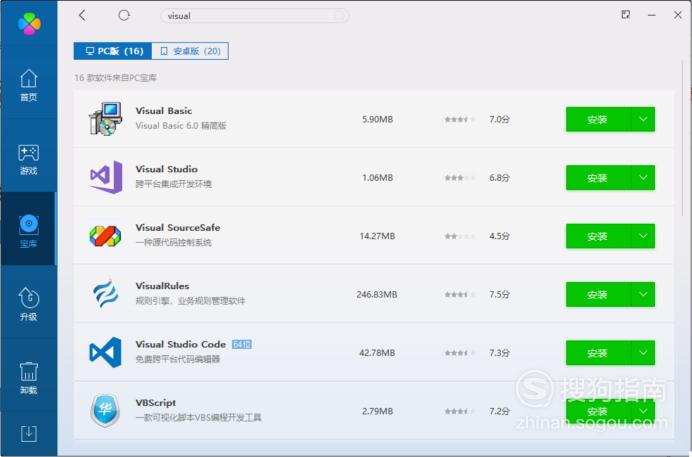Viewport: 692px width, 457px height.
Task: Click the 246.83MB size value
Action: pyautogui.click(x=377, y=294)
